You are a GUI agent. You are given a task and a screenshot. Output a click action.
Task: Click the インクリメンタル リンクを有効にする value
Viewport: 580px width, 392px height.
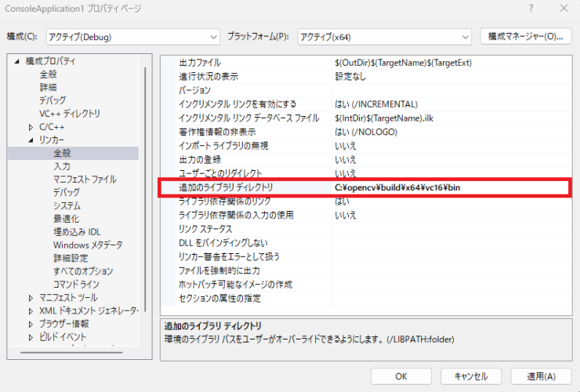coord(376,104)
